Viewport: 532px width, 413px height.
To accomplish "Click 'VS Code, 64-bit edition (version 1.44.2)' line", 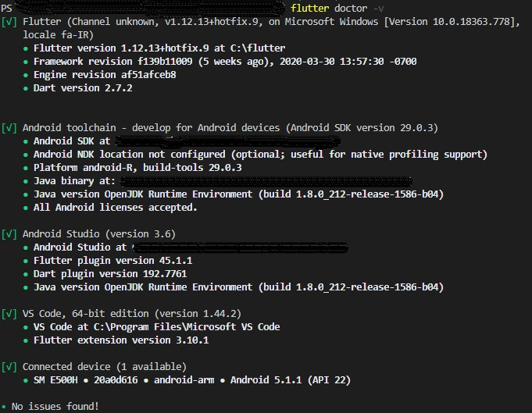I will coord(132,314).
